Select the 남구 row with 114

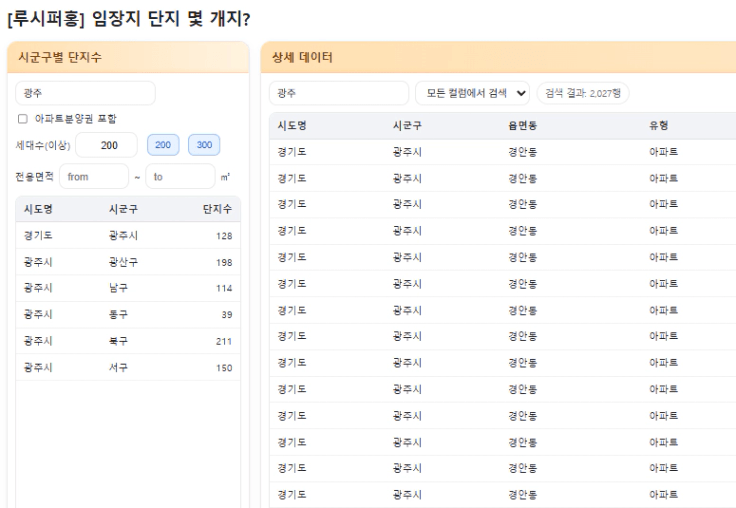(x=127, y=288)
